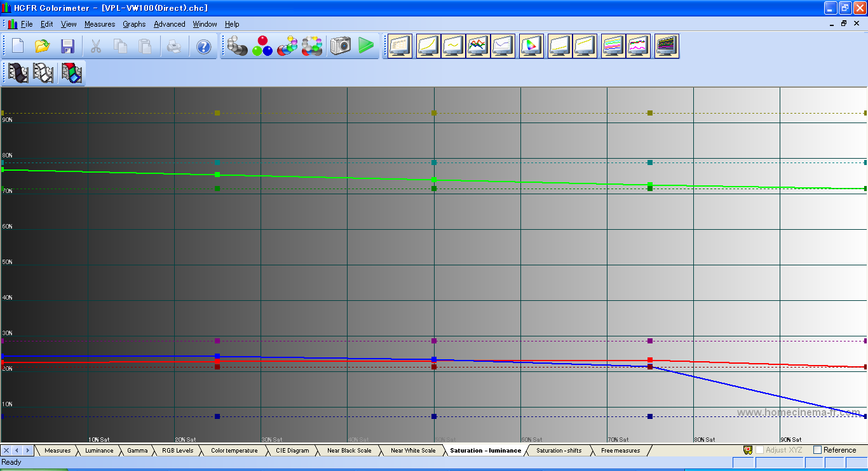The image size is (868, 471).
Task: Click the New document icon
Action: pos(18,46)
